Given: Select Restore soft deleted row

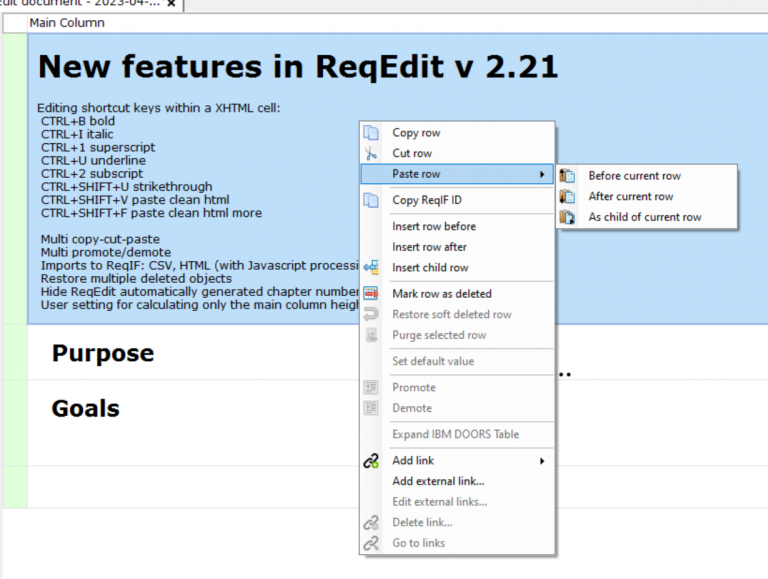Looking at the screenshot, I should point(457,314).
